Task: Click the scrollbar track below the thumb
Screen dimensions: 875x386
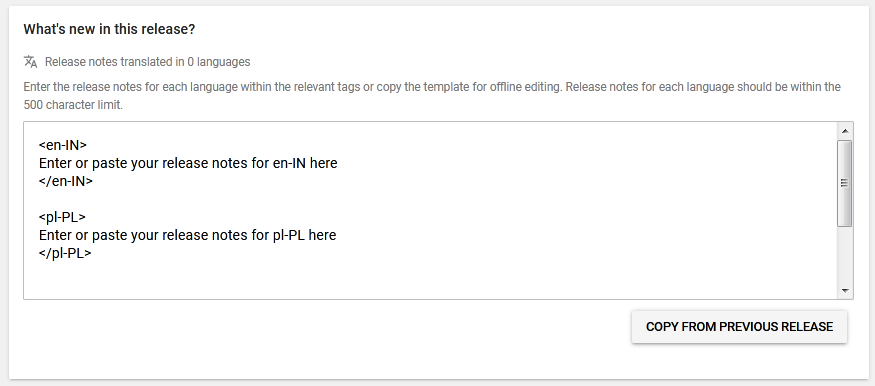Action: click(x=845, y=255)
